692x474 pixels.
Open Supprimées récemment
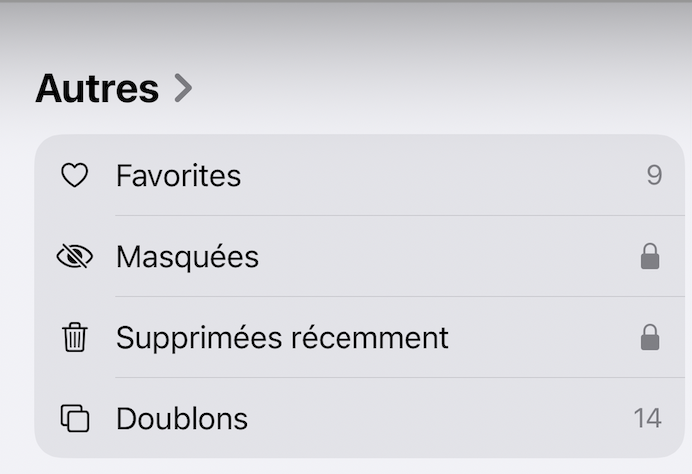pos(282,338)
